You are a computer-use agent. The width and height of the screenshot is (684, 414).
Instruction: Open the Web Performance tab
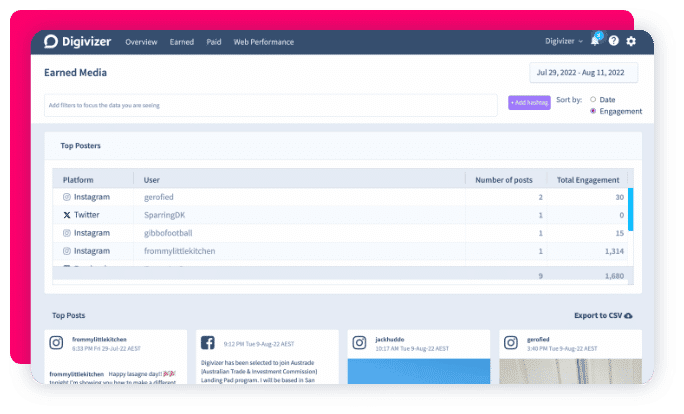263,42
